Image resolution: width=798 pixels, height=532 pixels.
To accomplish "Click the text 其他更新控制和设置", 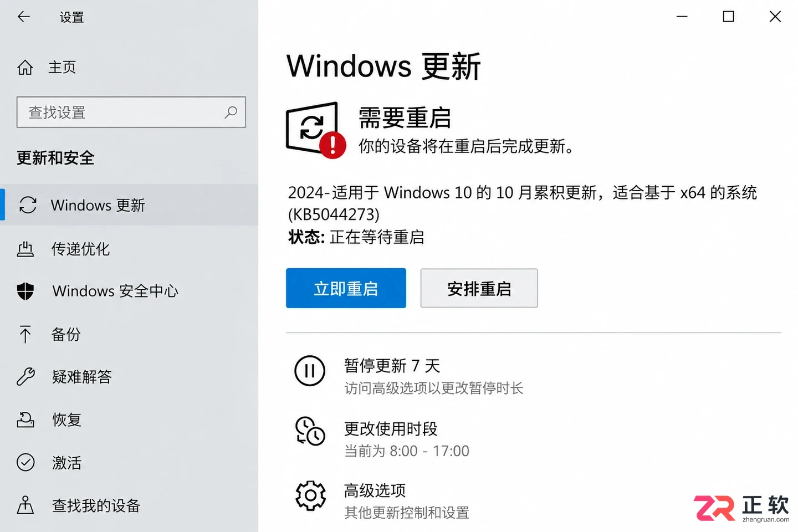I will [x=407, y=513].
